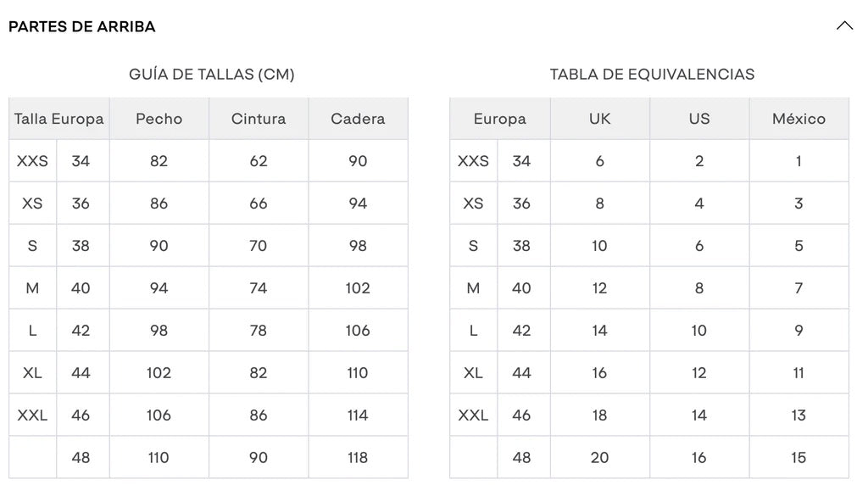868x485 pixels.
Task: Click the UK column header
Action: point(600,119)
